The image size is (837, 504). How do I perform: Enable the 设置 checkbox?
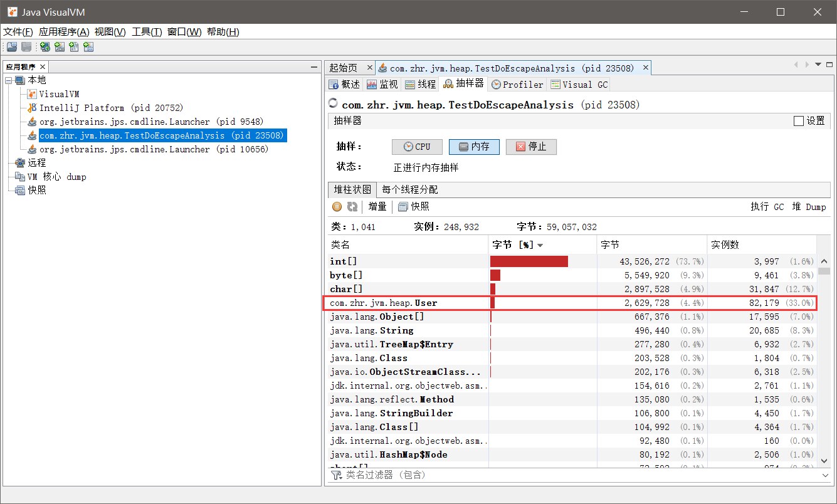(x=798, y=121)
